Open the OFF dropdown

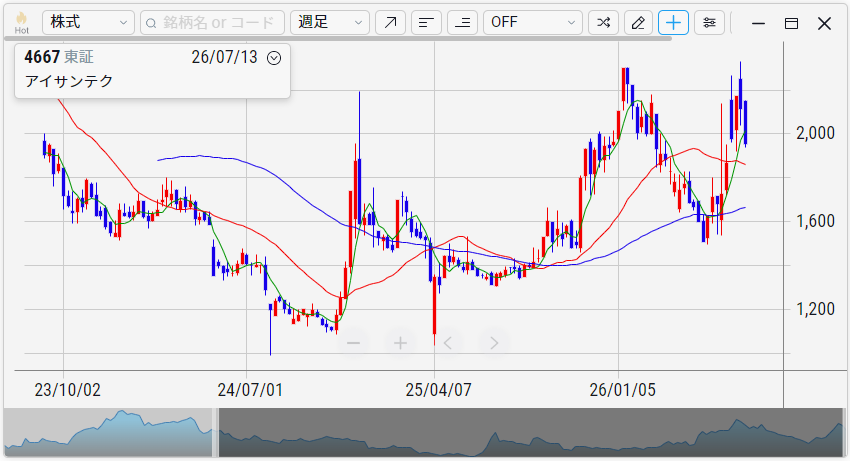(x=533, y=22)
